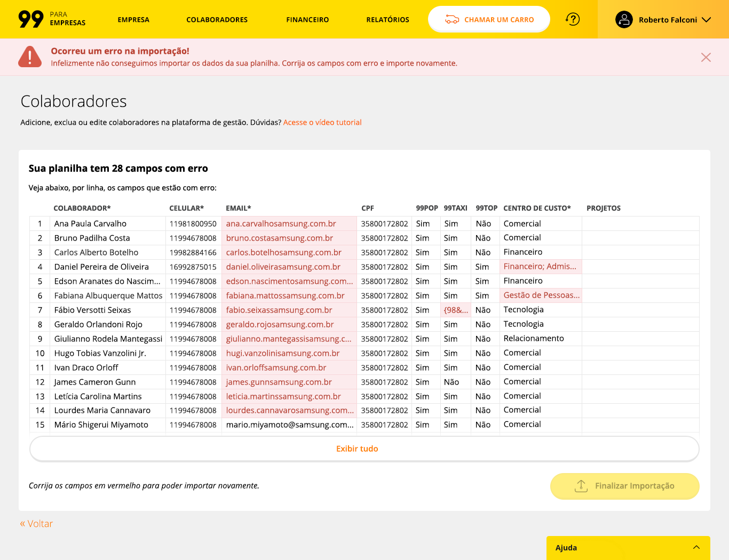
Task: Click the name Bruno Padilha Costa
Action: 92,238
